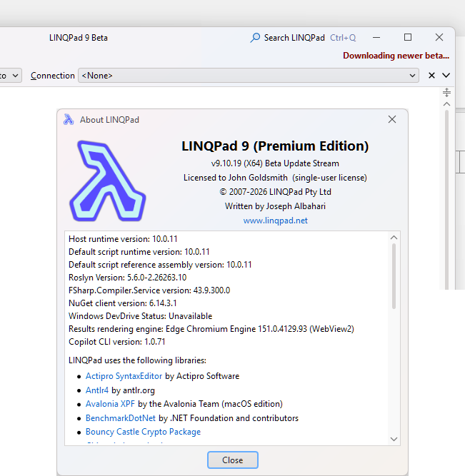Click the 'About LINQPad' dialog title text
465x476 pixels.
tap(109, 120)
